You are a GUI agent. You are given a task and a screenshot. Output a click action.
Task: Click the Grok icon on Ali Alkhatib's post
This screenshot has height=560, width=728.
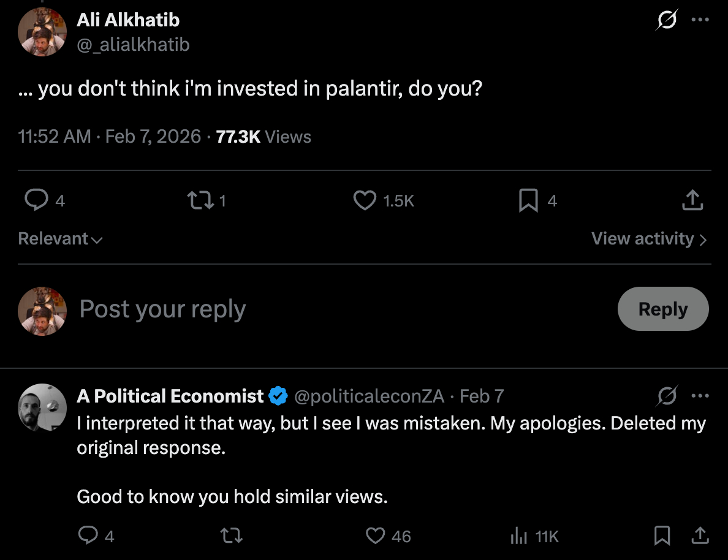(667, 21)
